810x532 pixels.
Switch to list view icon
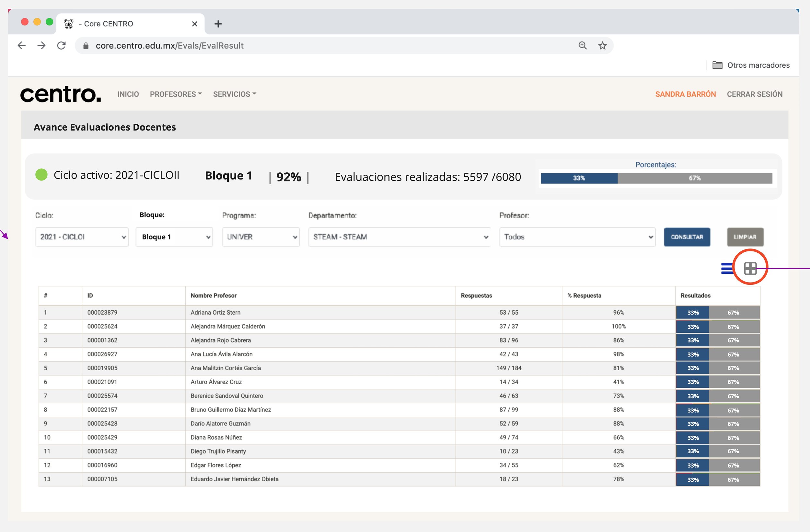click(727, 268)
